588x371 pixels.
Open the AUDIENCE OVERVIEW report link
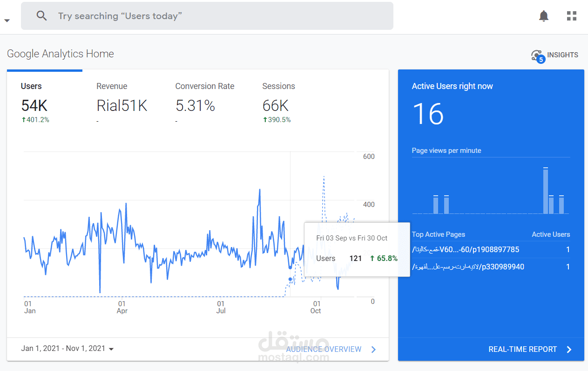click(324, 349)
